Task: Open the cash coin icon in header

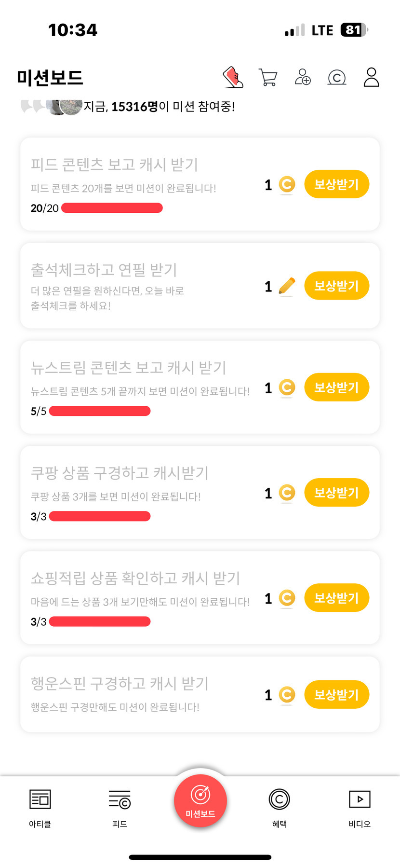Action: tap(337, 77)
